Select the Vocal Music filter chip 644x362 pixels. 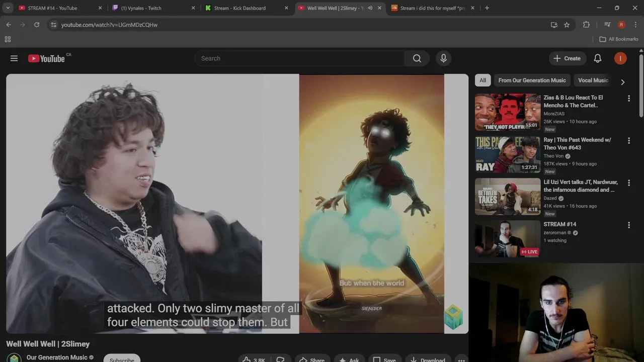[593, 80]
